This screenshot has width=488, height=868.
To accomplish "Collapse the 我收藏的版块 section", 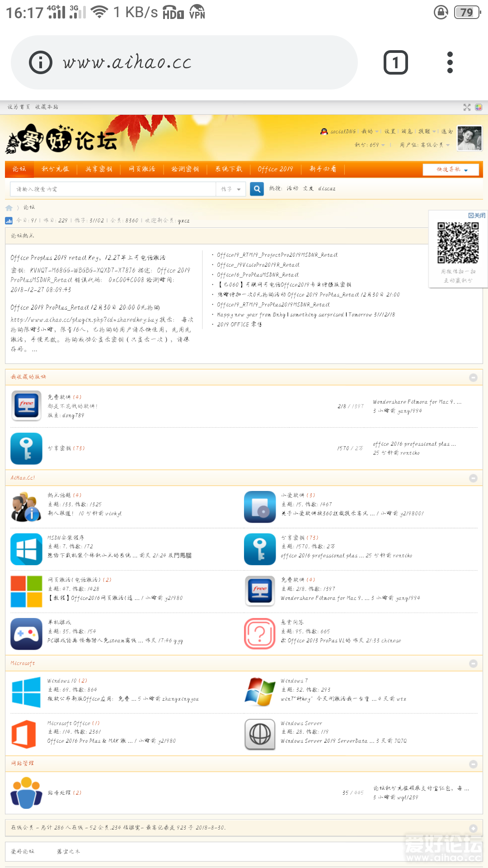I will point(473,377).
